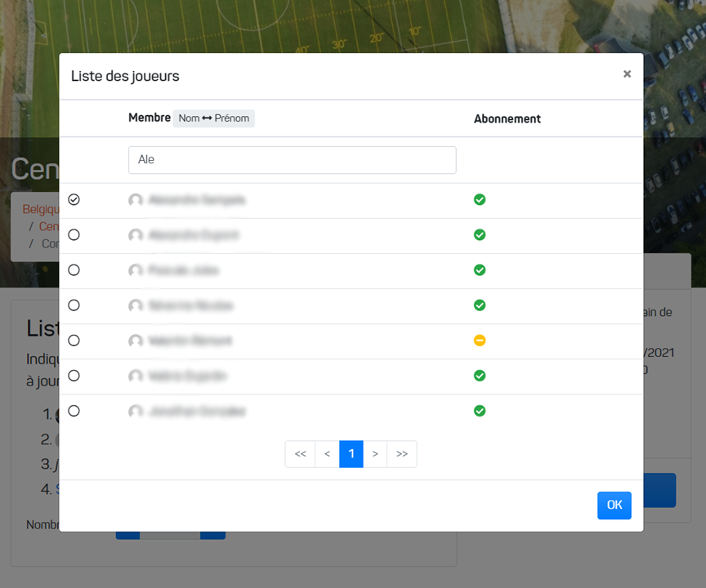
Task: Click the green subscription check in the last row
Action: pos(480,411)
